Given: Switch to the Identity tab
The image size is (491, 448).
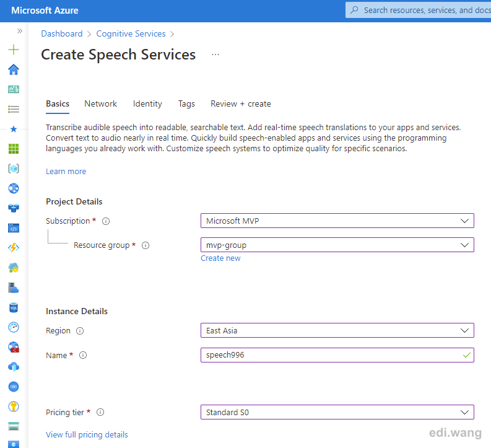Looking at the screenshot, I should 147,103.
